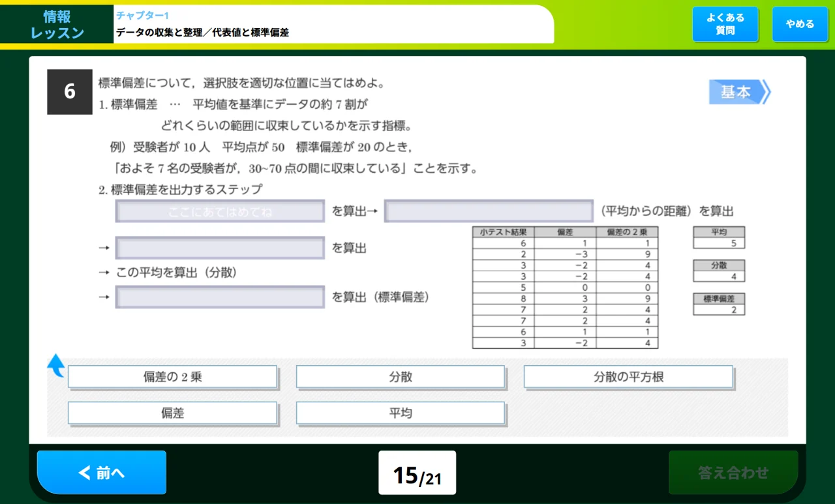835x504 pixels.
Task: Click the question number 6 badge
Action: coord(70,92)
